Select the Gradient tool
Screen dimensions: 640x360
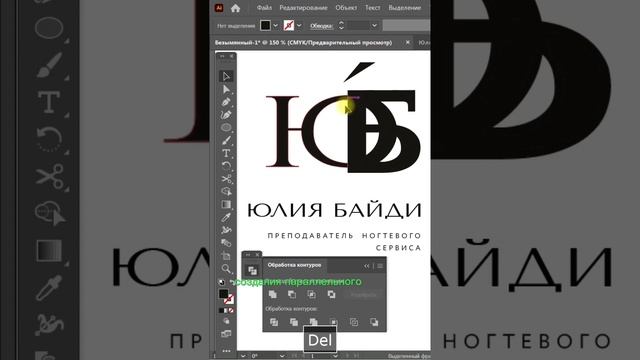point(226,204)
